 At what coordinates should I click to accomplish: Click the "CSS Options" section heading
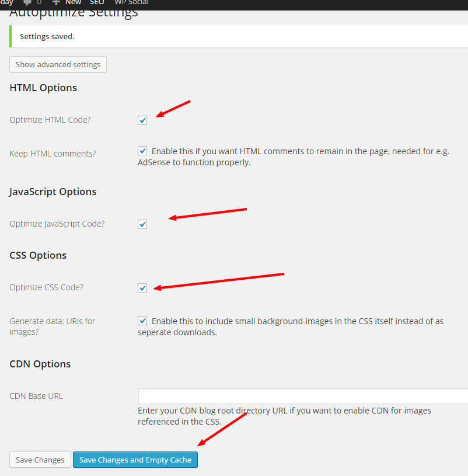(38, 255)
